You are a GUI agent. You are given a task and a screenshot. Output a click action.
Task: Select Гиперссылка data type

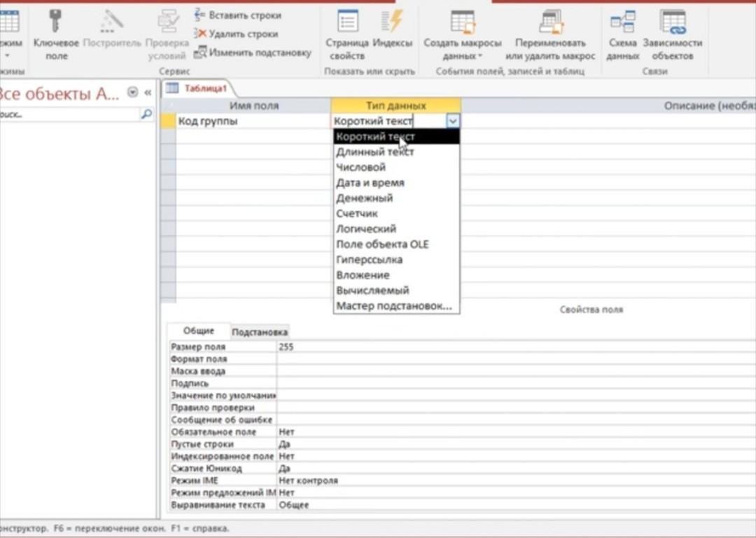point(396,260)
